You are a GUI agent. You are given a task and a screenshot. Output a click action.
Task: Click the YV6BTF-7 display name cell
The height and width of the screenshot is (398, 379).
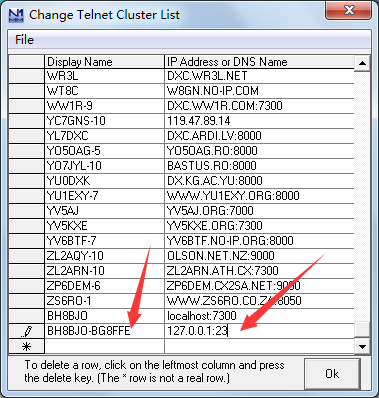pyautogui.click(x=104, y=241)
